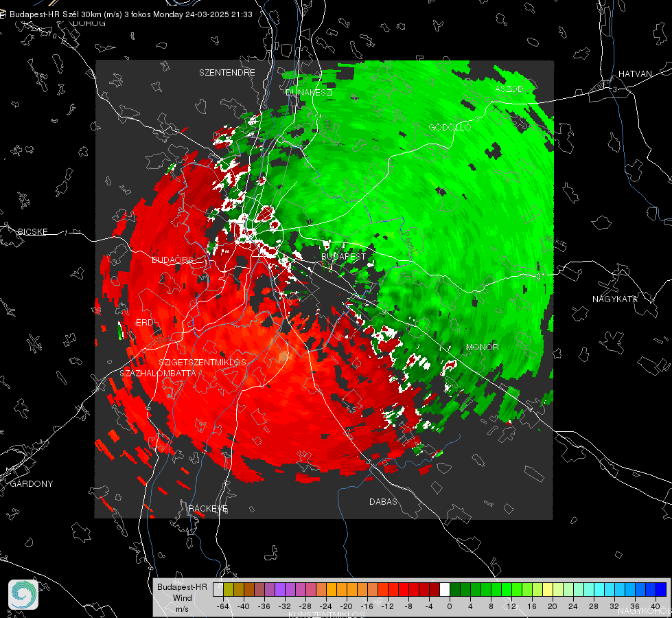Click the RÁCKEVE map label
This screenshot has width=672, height=618.
coord(208,508)
